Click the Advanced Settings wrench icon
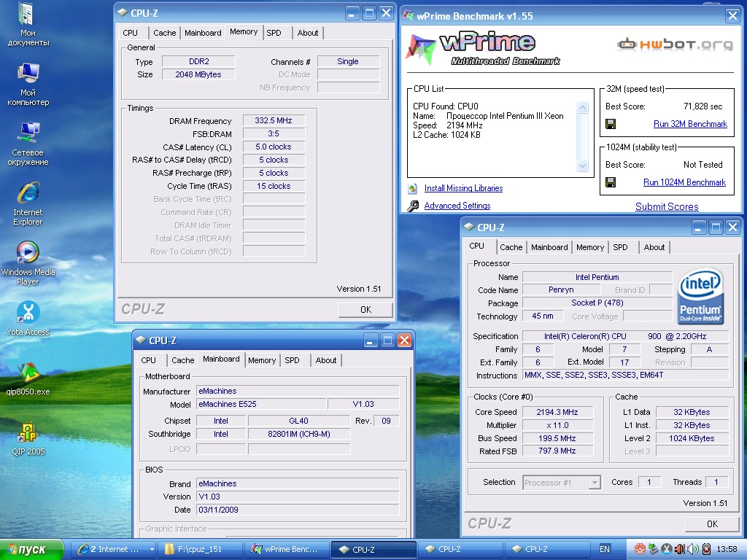This screenshot has width=747, height=560. coord(413,206)
